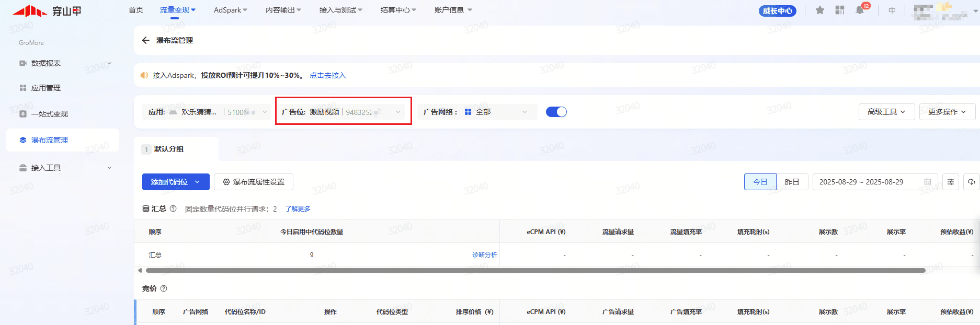Click the 今日启用中代码位数量 column header

pyautogui.click(x=312, y=231)
